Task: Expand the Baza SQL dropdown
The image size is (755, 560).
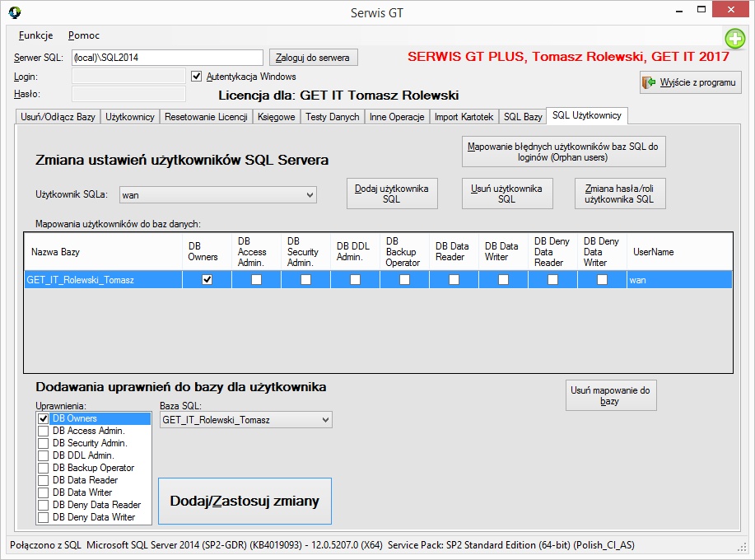Action: (246, 420)
